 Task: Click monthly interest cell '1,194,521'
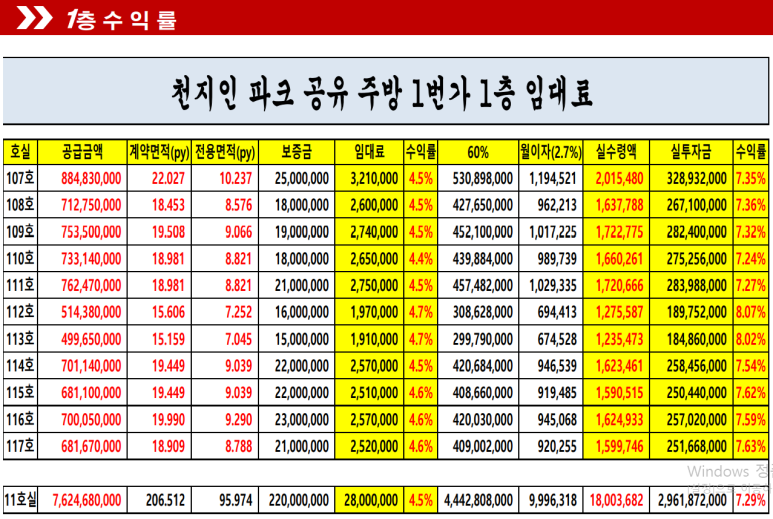pos(553,178)
